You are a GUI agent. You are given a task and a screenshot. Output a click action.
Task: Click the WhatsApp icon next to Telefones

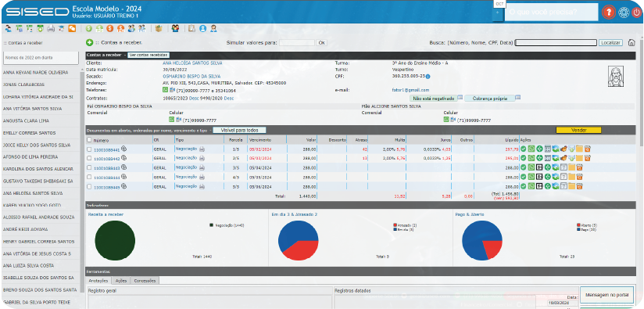pos(165,90)
